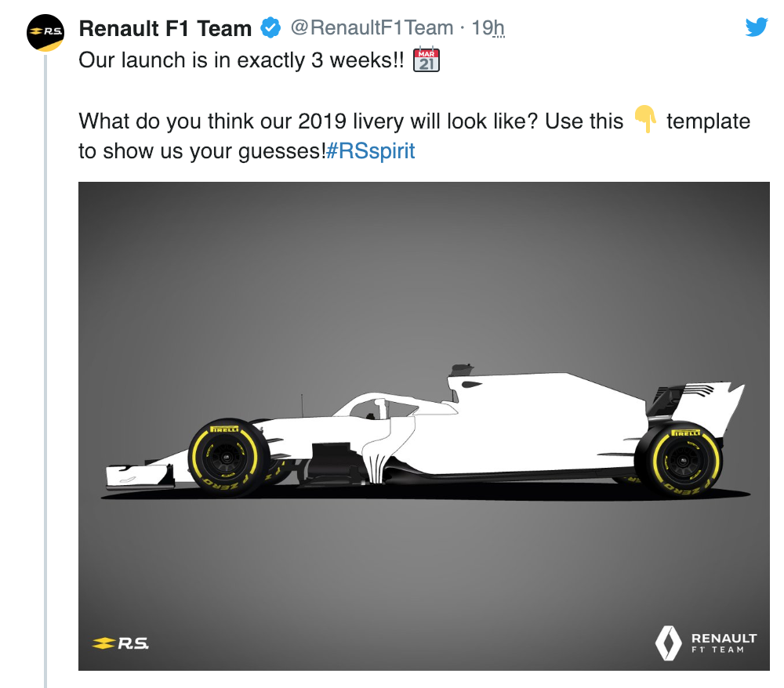Click the @RenaultF1Team handle
784x688 pixels.
[x=372, y=28]
